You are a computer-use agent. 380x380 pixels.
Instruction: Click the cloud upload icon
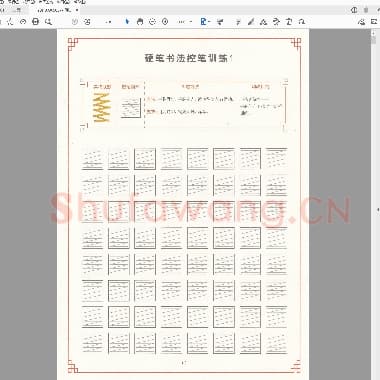click(x=23, y=22)
